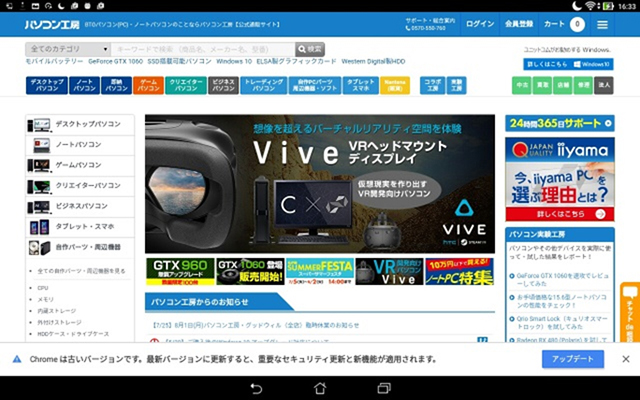Viewport: 640px width, 400px height.
Task: Click 詳しくはこちら Windows10 blue button
Action: (568, 64)
